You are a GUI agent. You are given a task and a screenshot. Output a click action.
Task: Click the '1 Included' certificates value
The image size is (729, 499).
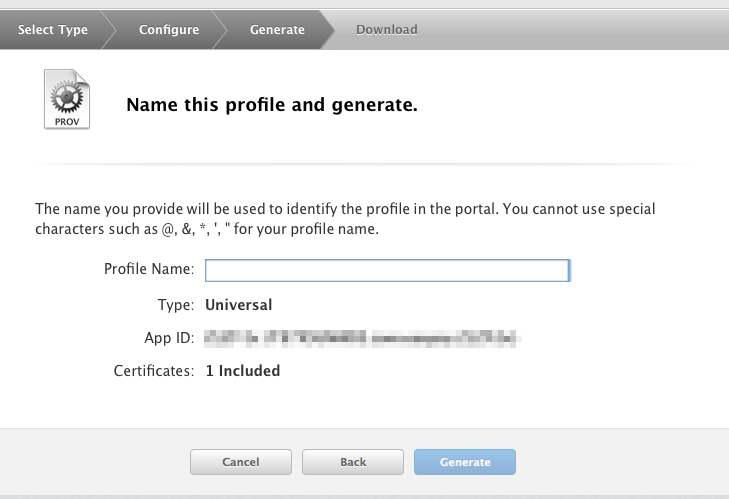[243, 371]
